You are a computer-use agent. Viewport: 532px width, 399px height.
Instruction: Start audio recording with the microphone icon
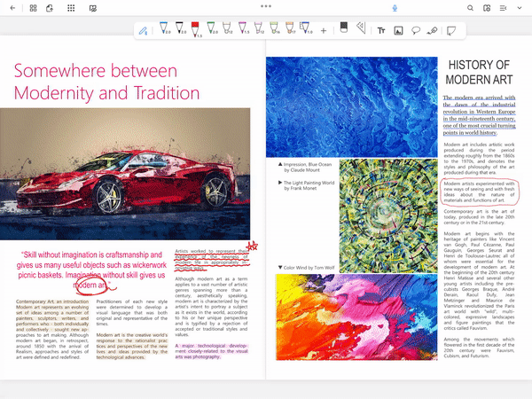[x=395, y=8]
